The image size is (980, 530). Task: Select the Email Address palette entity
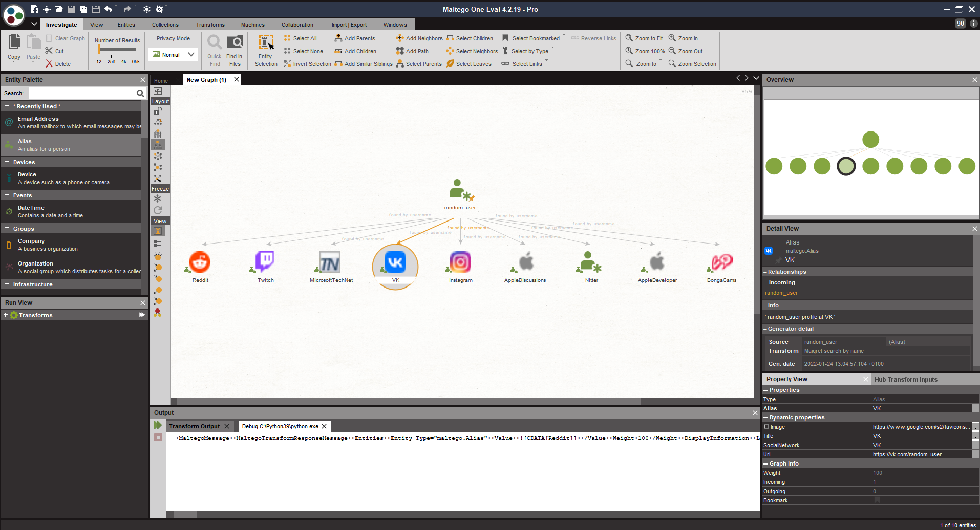[71, 122]
